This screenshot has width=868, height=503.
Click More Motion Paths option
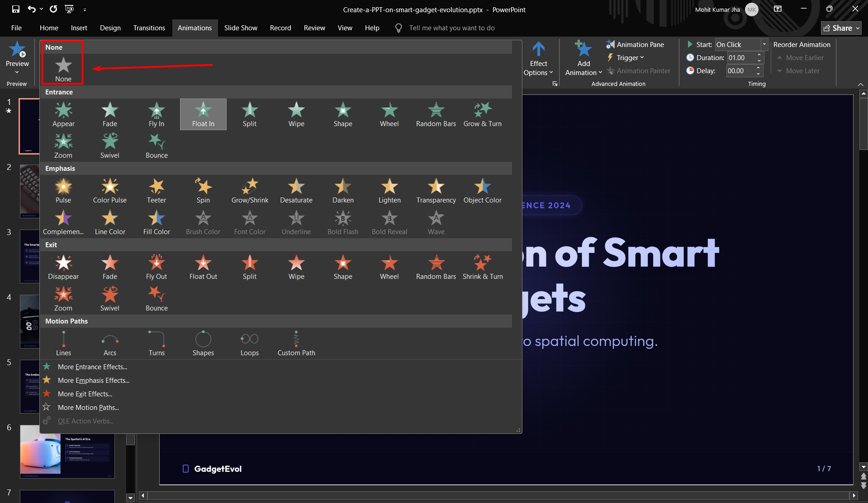tap(88, 408)
